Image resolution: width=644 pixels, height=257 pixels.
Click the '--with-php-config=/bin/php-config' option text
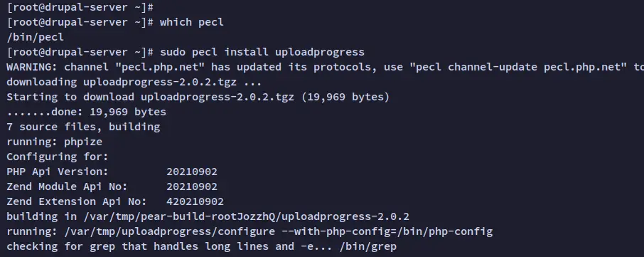pos(387,231)
